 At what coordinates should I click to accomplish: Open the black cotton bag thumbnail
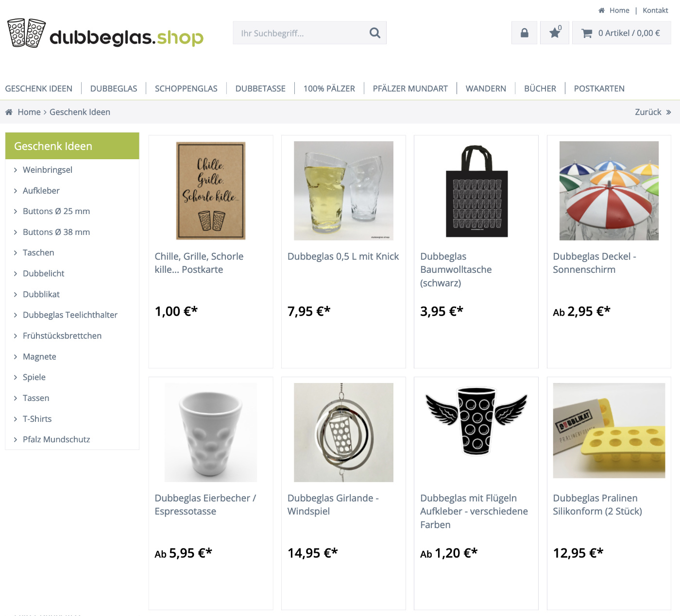click(x=476, y=191)
